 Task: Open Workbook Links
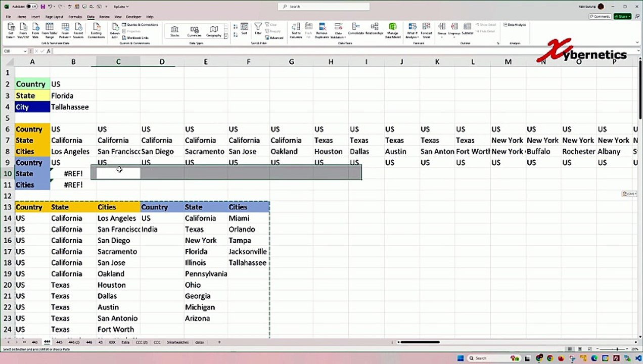(x=135, y=37)
